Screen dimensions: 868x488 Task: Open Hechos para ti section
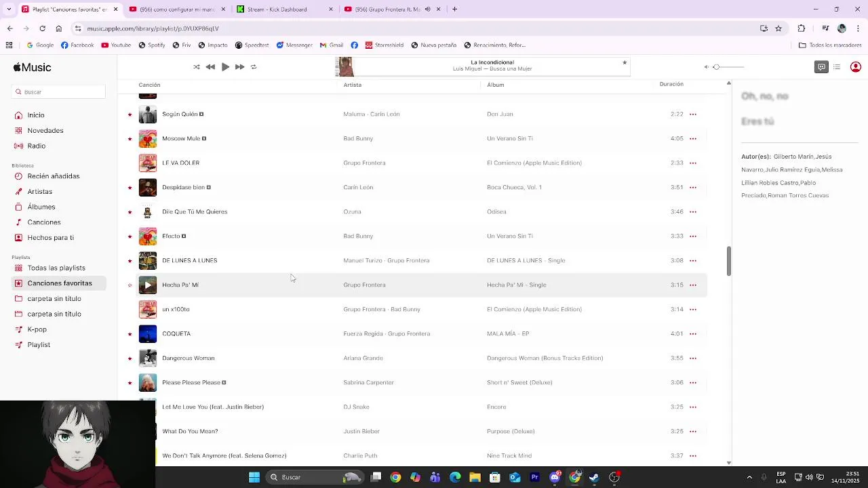point(51,238)
